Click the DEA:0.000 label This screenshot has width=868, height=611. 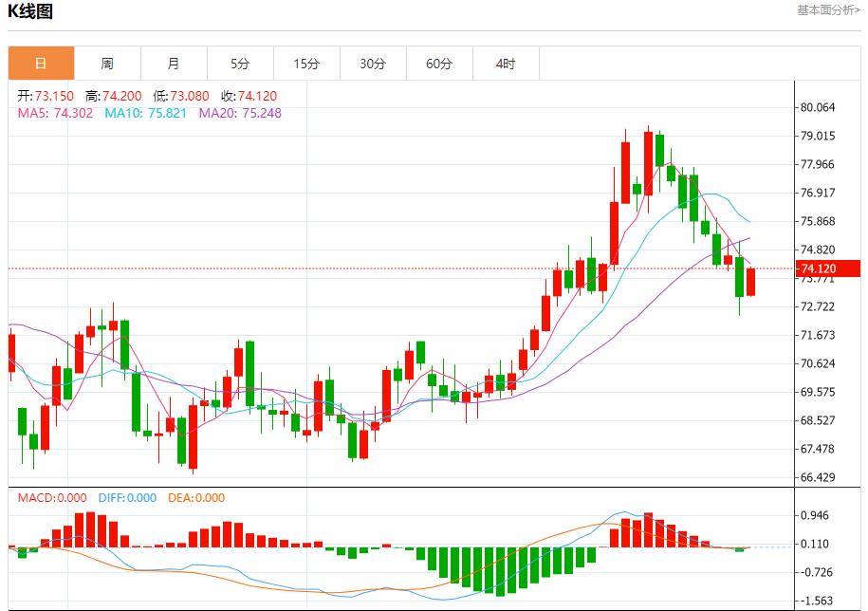pyautogui.click(x=196, y=497)
